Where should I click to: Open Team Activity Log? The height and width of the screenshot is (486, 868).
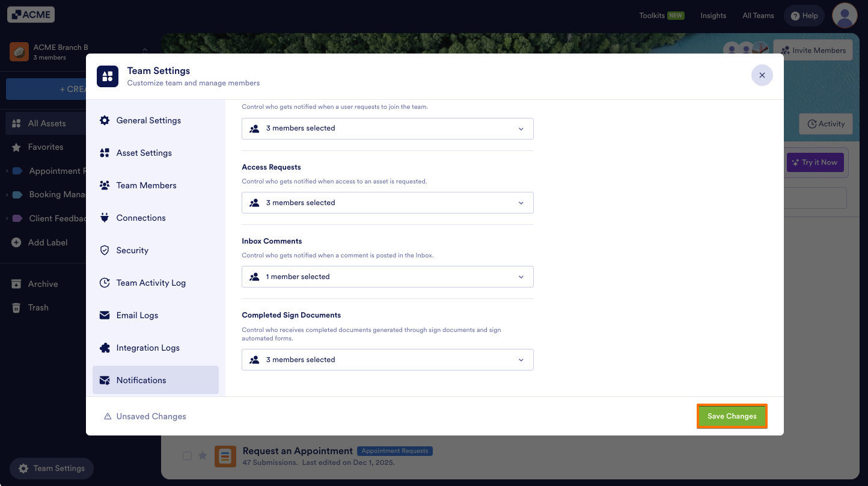pos(156,283)
